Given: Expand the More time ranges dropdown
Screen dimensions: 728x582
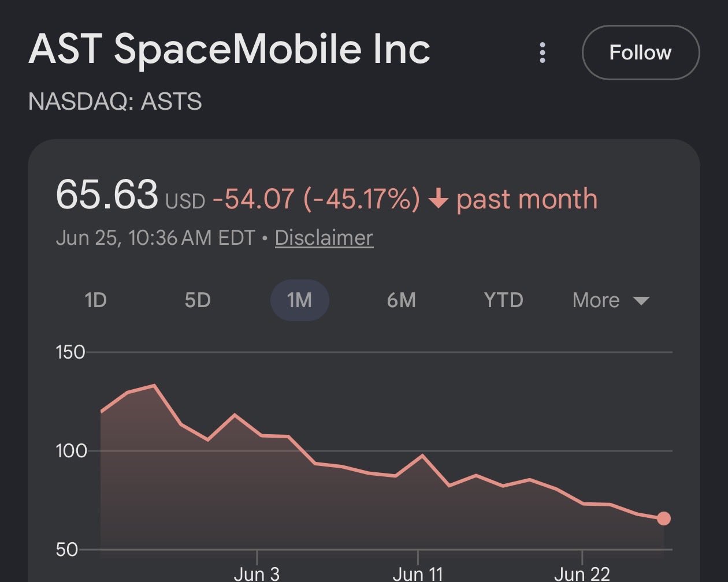Looking at the screenshot, I should click(611, 300).
